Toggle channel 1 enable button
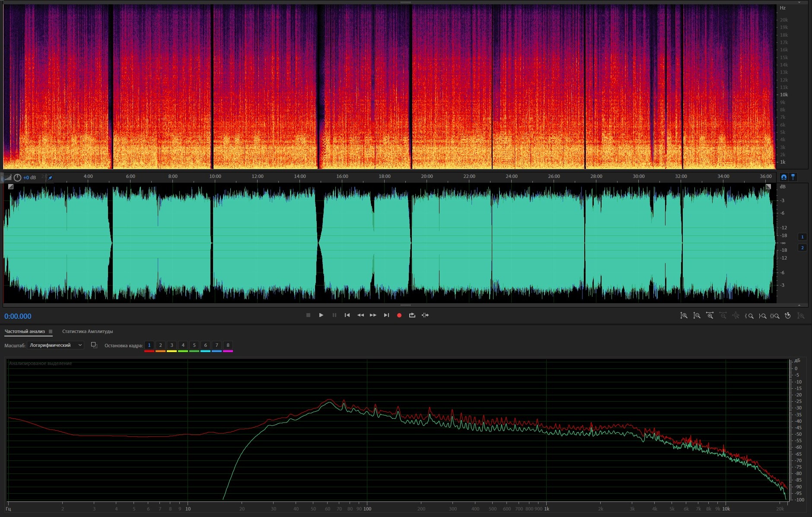 point(802,237)
